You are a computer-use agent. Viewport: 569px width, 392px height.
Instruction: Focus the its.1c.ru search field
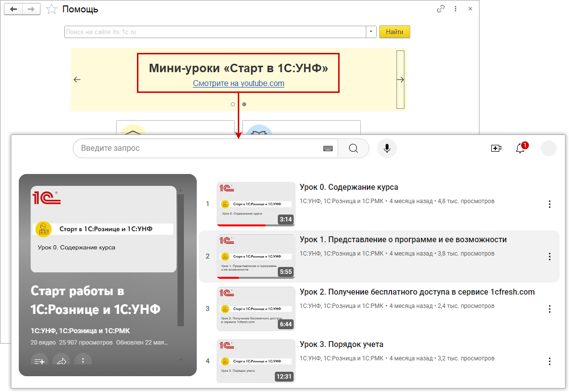[215, 32]
